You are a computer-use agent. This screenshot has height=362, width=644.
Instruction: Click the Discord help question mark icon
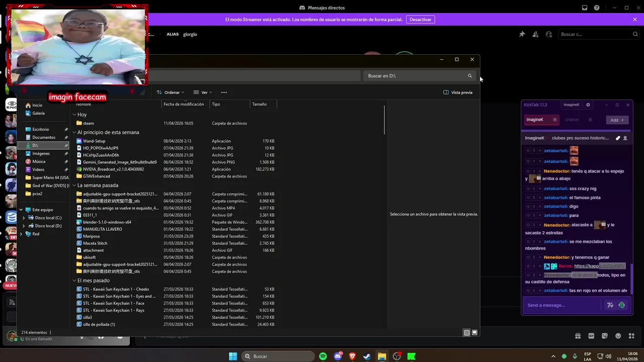click(x=597, y=8)
